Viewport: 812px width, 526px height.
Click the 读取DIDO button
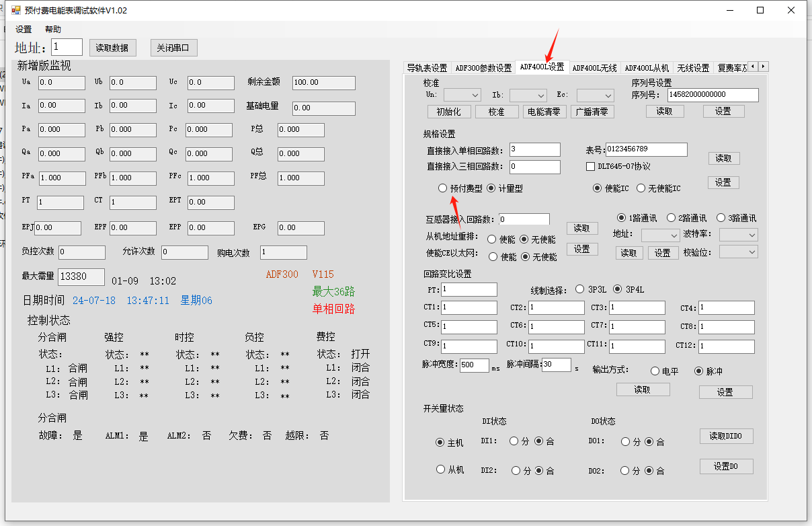(726, 436)
